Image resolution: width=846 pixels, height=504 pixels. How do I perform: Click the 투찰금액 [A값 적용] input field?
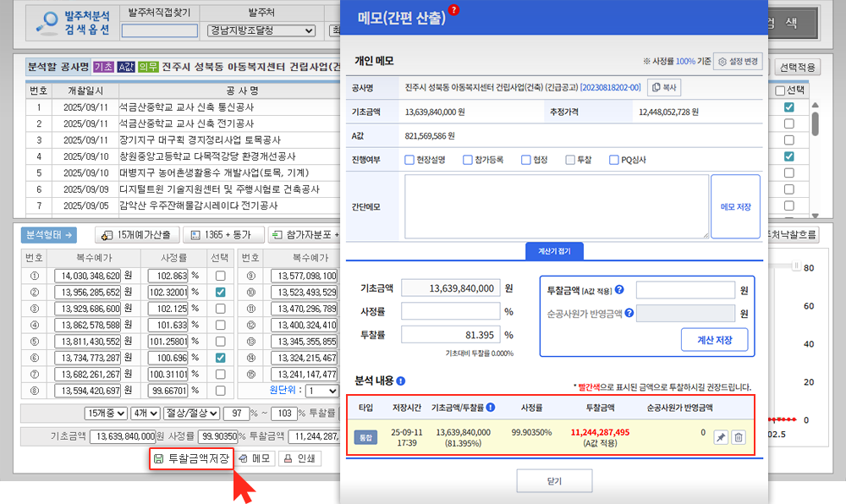pyautogui.click(x=685, y=290)
